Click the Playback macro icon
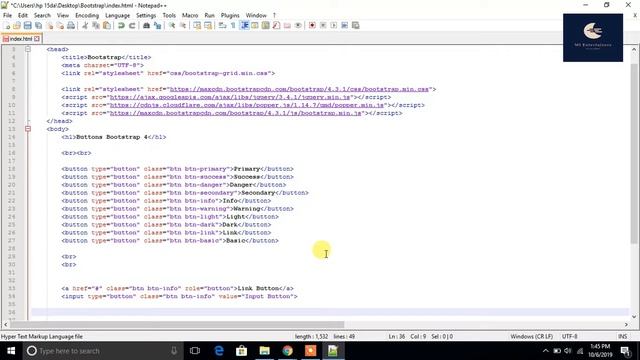Viewport: 640px width, 360px height. (x=333, y=25)
